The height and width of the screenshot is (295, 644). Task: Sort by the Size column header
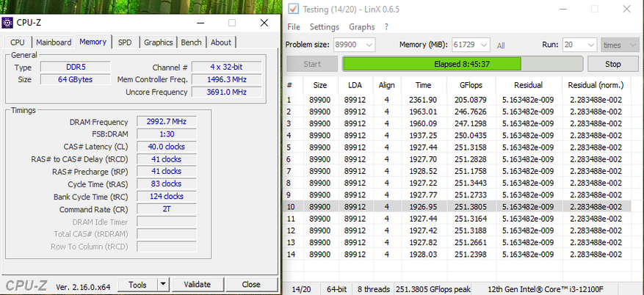321,85
